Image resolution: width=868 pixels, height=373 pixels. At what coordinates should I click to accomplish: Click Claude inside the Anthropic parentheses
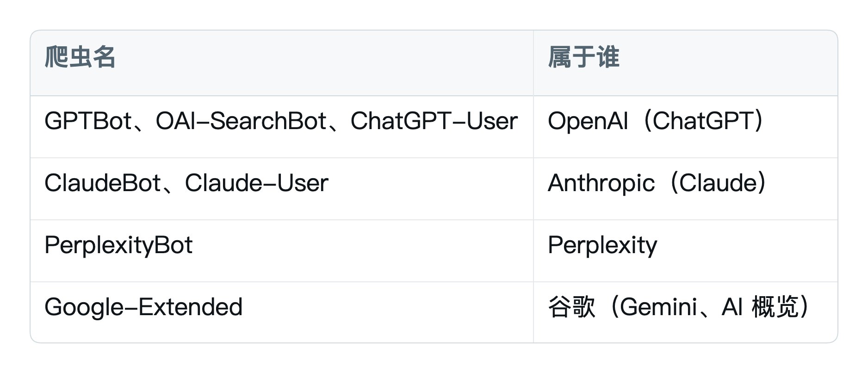[718, 183]
